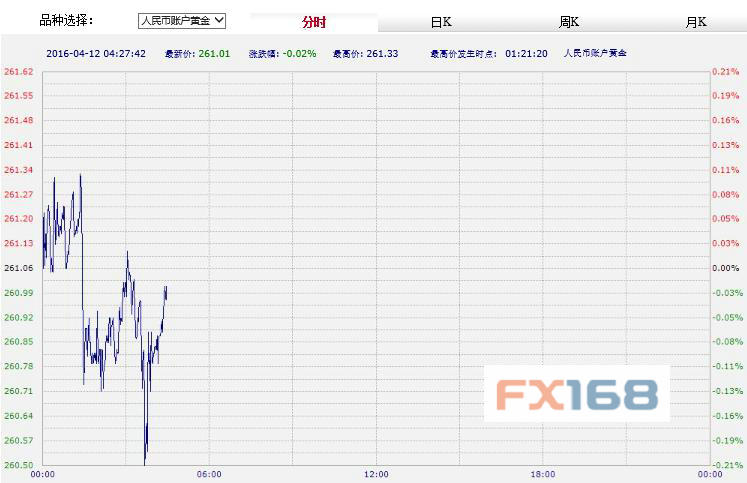Click the 人民币账户黄金 label in info bar
This screenshot has height=483, width=747.
(596, 52)
